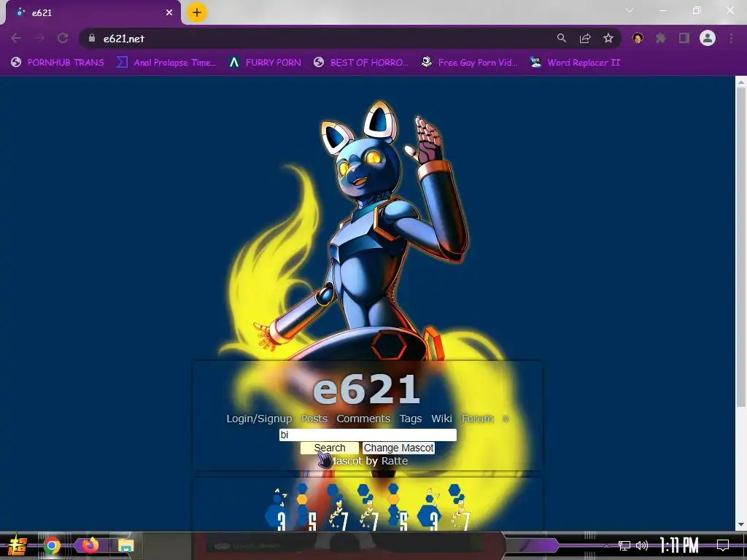Open the Comments link
Image resolution: width=747 pixels, height=560 pixels.
(x=363, y=419)
